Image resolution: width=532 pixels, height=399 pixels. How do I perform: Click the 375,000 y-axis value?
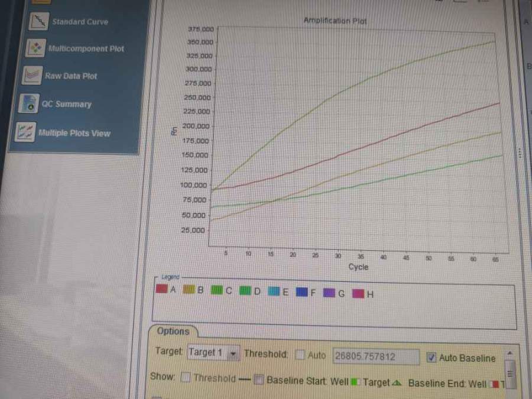coord(201,29)
